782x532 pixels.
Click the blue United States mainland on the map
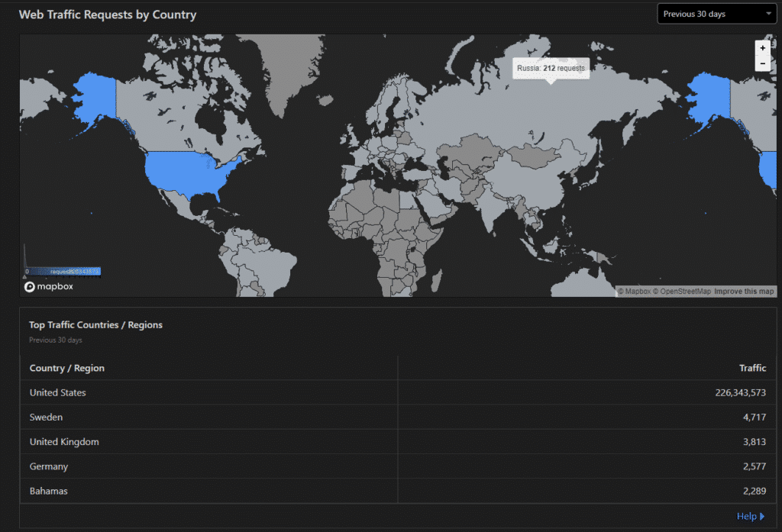[x=191, y=172]
